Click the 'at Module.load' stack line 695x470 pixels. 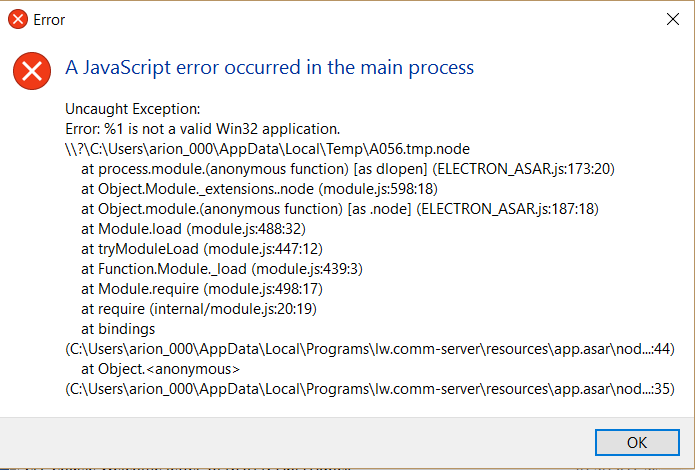click(193, 229)
